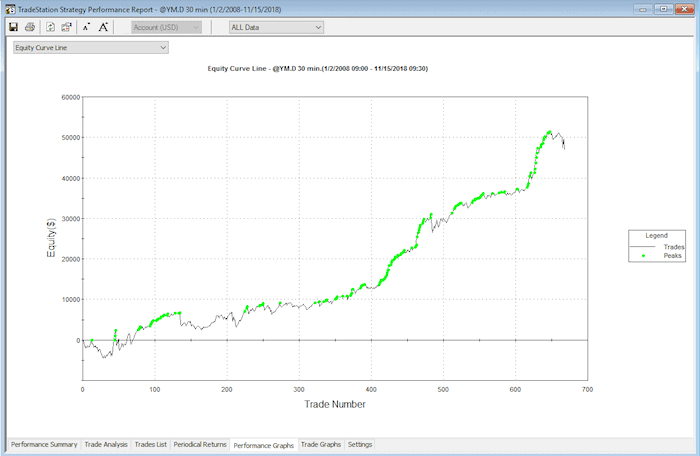
Task: Click the 400 x-axis value
Action: click(371, 389)
